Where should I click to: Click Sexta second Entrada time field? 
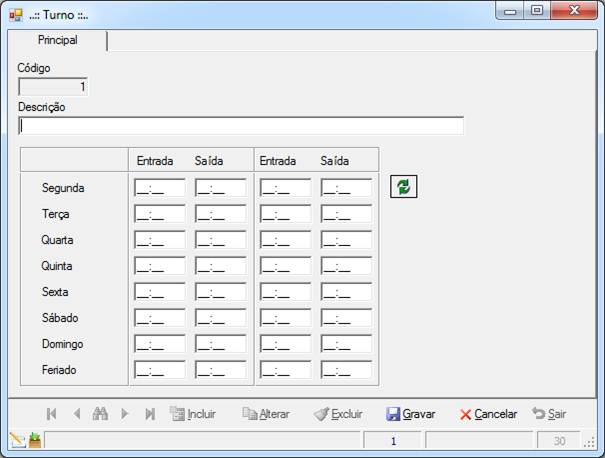(286, 292)
